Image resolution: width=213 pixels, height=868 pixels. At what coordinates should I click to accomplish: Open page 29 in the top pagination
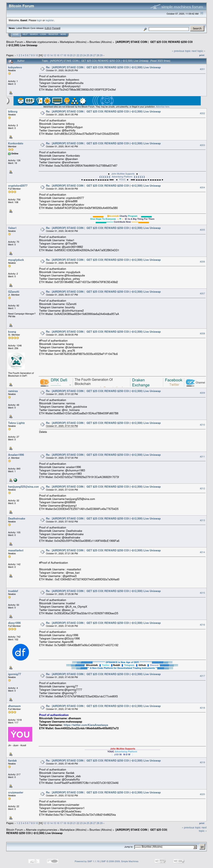[x=101, y=55]
